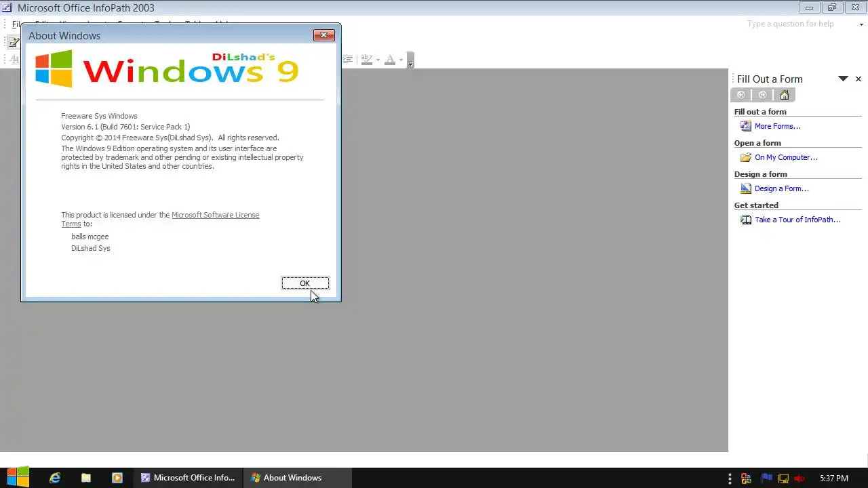Click the increase indent toolbar icon

coord(348,60)
